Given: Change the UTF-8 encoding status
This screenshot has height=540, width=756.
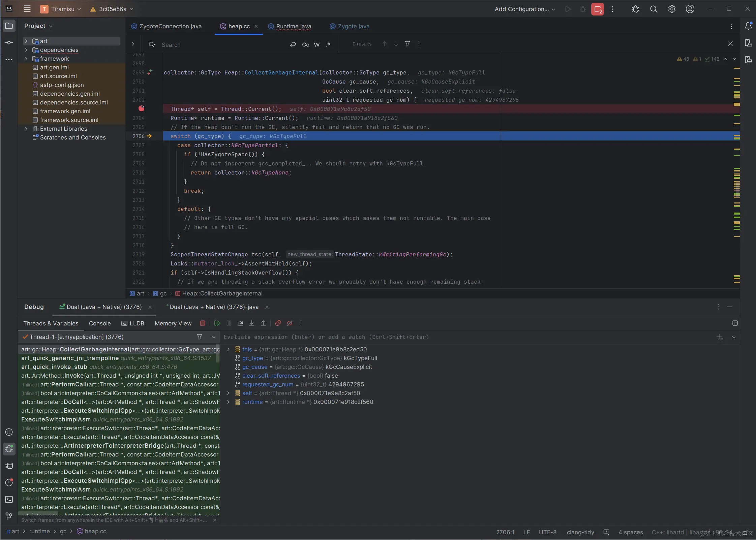Looking at the screenshot, I should (x=547, y=532).
